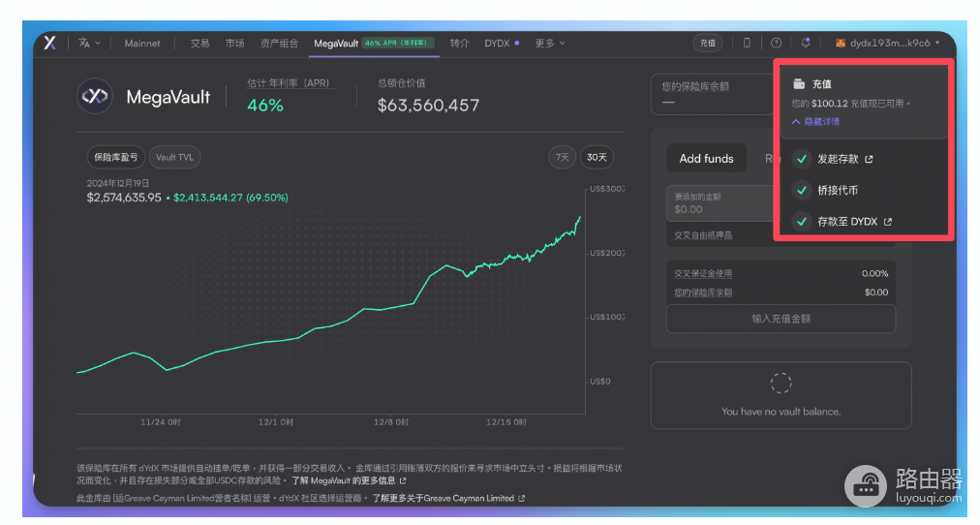
Task: Switch chart range to 7天
Action: [x=562, y=157]
